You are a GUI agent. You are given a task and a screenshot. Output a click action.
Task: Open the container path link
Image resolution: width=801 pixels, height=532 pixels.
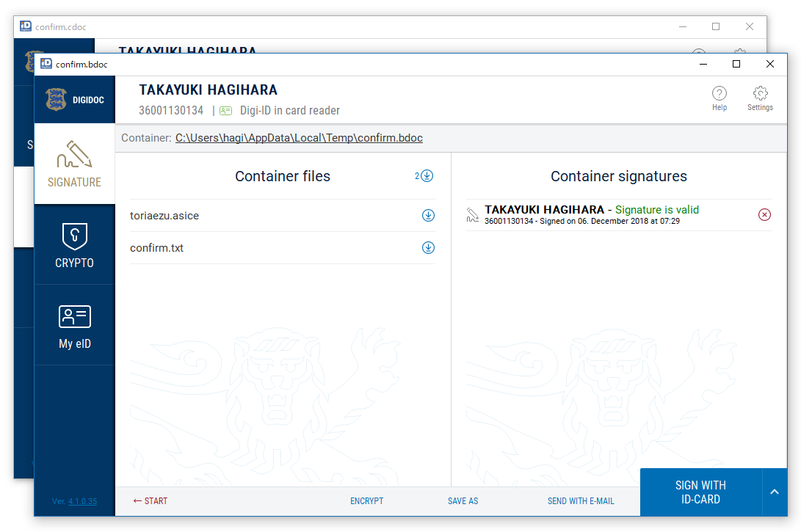coord(299,138)
